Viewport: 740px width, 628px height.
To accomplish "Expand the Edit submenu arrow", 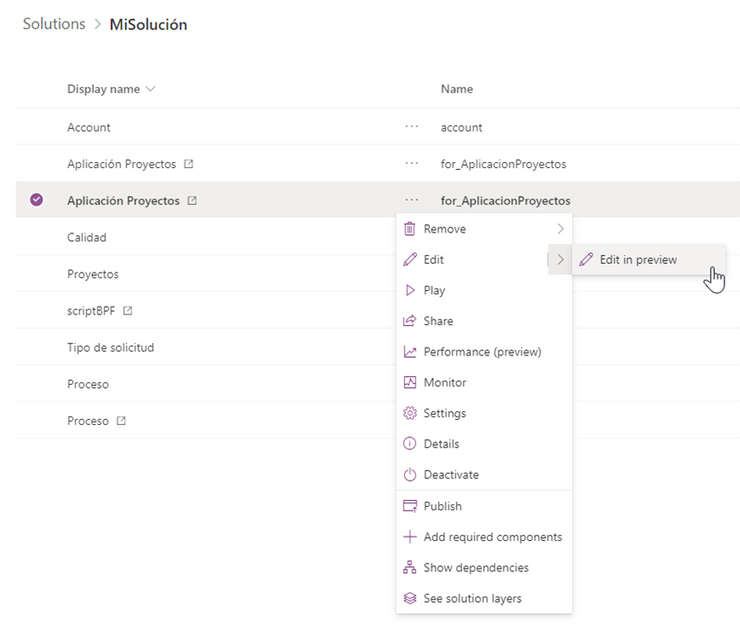I will click(x=560, y=260).
